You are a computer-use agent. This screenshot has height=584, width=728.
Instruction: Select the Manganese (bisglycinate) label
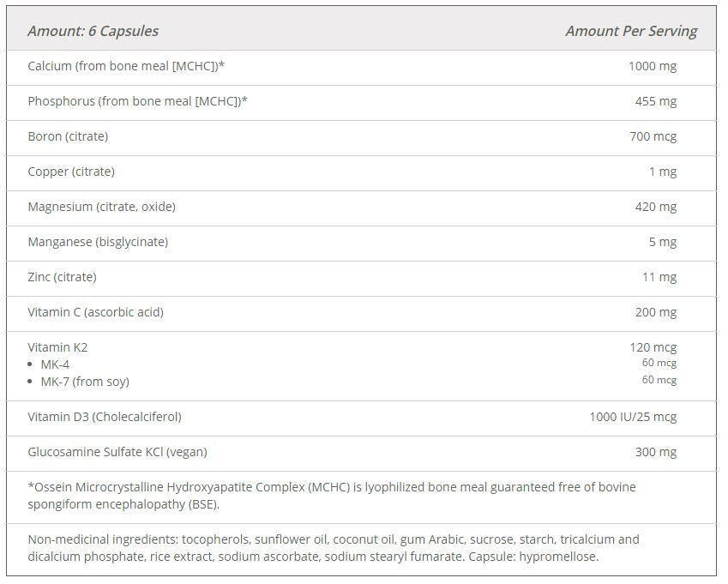tap(98, 242)
